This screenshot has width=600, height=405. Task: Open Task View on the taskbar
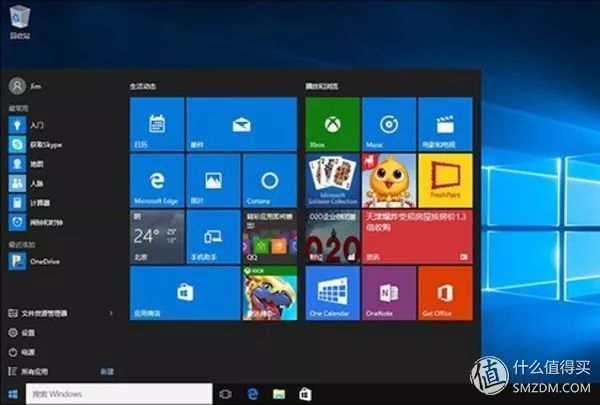click(225, 394)
